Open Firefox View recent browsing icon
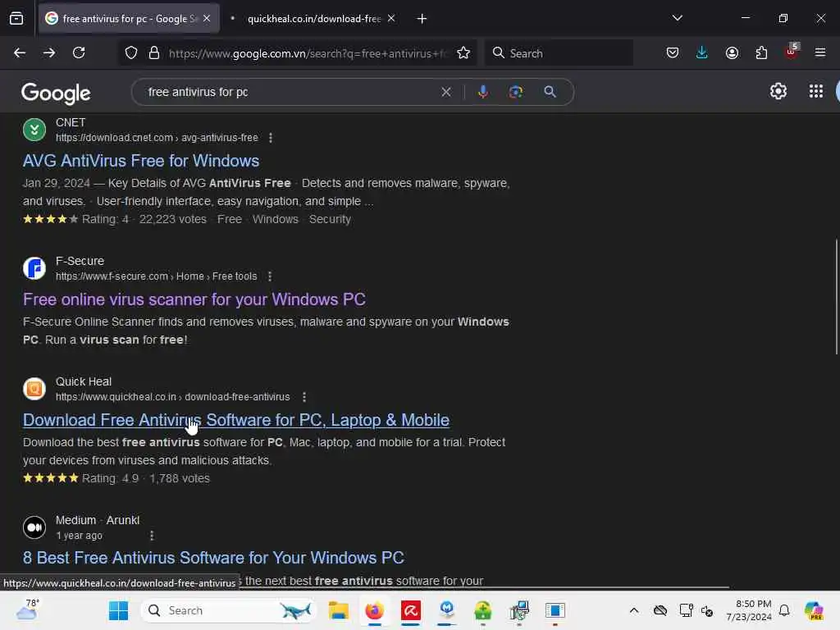This screenshot has height=630, width=840. click(16, 19)
